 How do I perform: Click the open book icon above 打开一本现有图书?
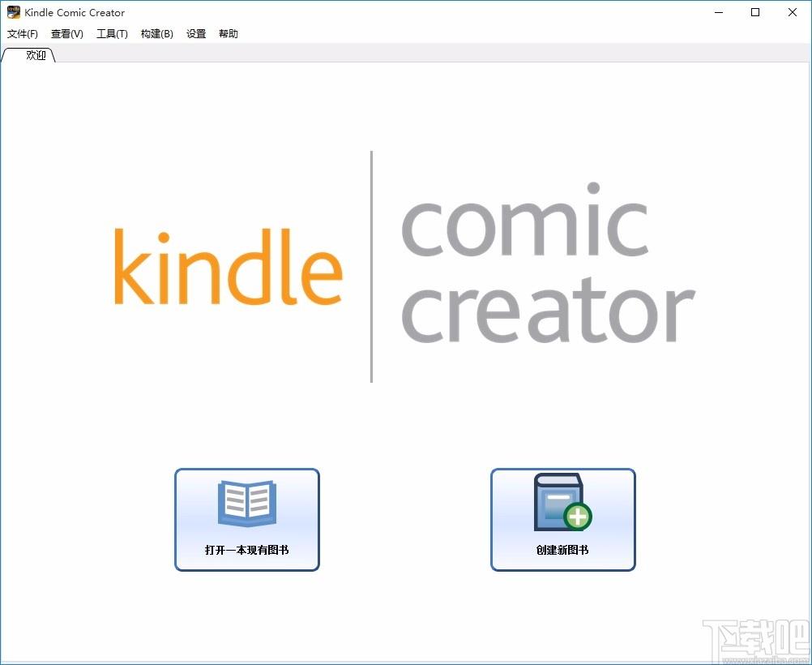tap(246, 503)
